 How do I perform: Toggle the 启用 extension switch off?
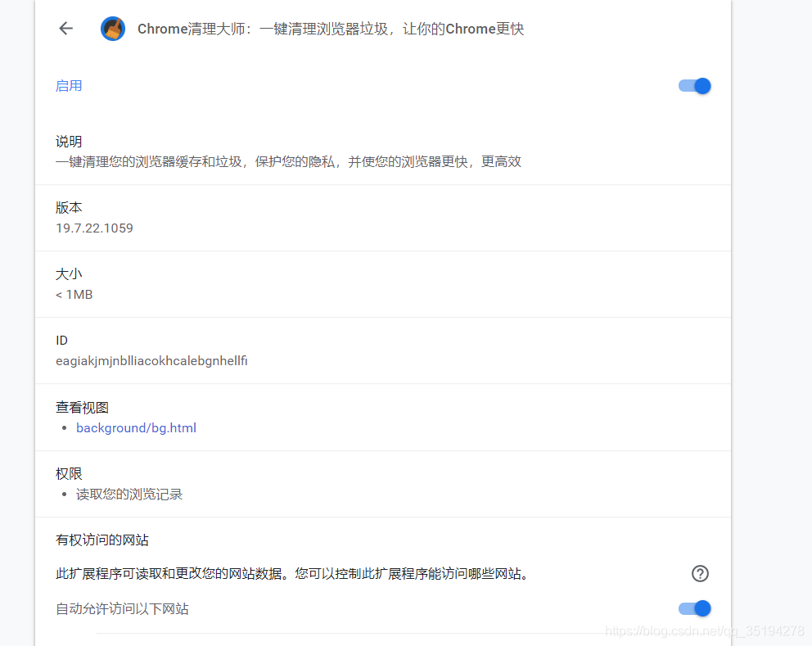694,86
